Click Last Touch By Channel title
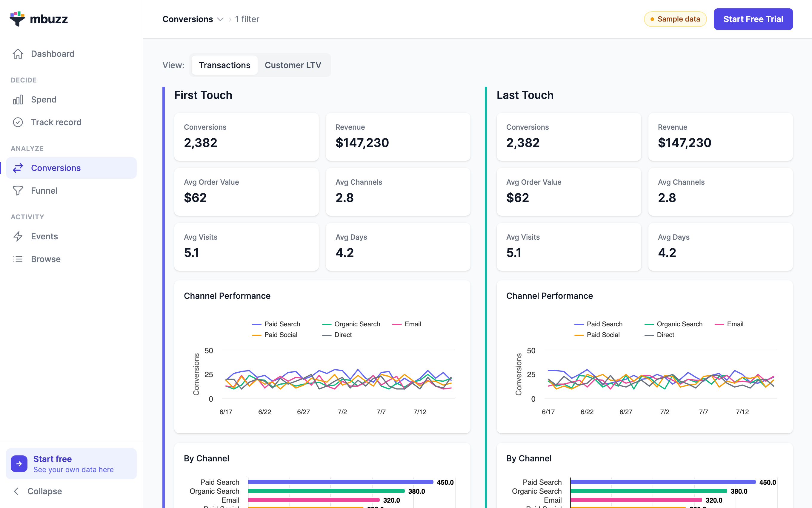Viewport: 812px width, 508px height. tap(529, 458)
